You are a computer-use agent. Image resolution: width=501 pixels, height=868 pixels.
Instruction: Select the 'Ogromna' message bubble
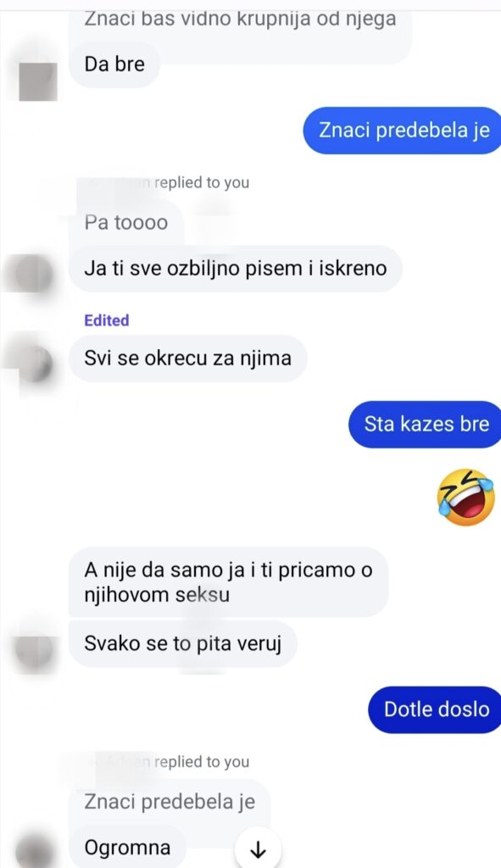(127, 848)
